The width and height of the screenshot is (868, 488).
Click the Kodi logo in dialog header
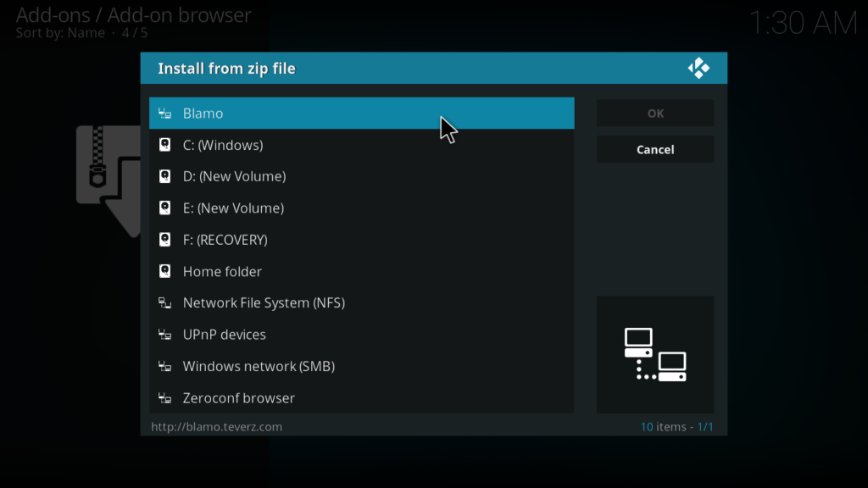coord(698,68)
